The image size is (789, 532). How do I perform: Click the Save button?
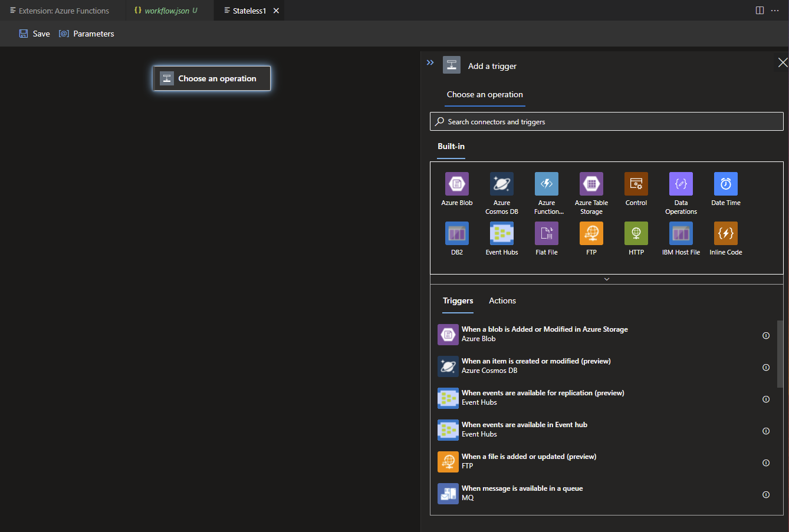coord(35,34)
